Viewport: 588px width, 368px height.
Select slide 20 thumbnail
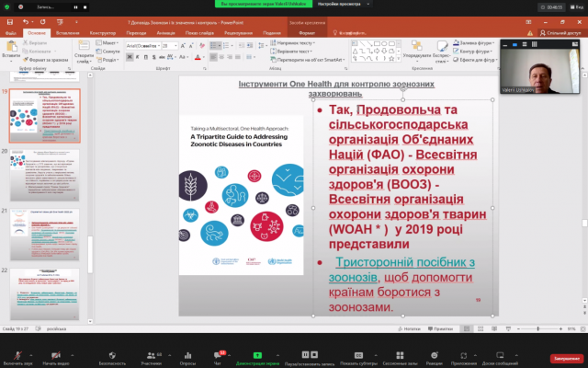click(x=58, y=171)
